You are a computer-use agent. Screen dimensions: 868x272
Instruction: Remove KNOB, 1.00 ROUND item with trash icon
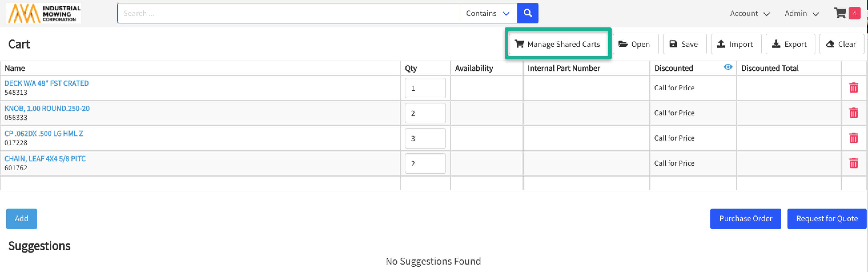click(x=853, y=113)
